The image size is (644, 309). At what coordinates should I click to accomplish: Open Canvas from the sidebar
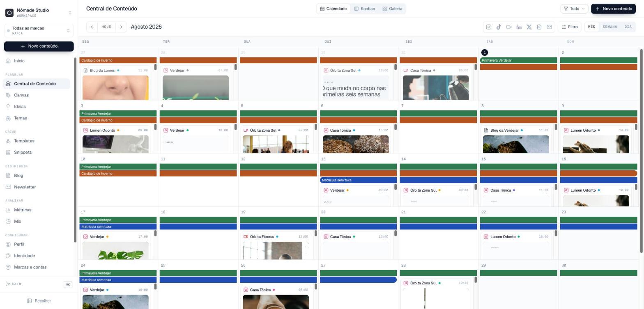(37, 95)
